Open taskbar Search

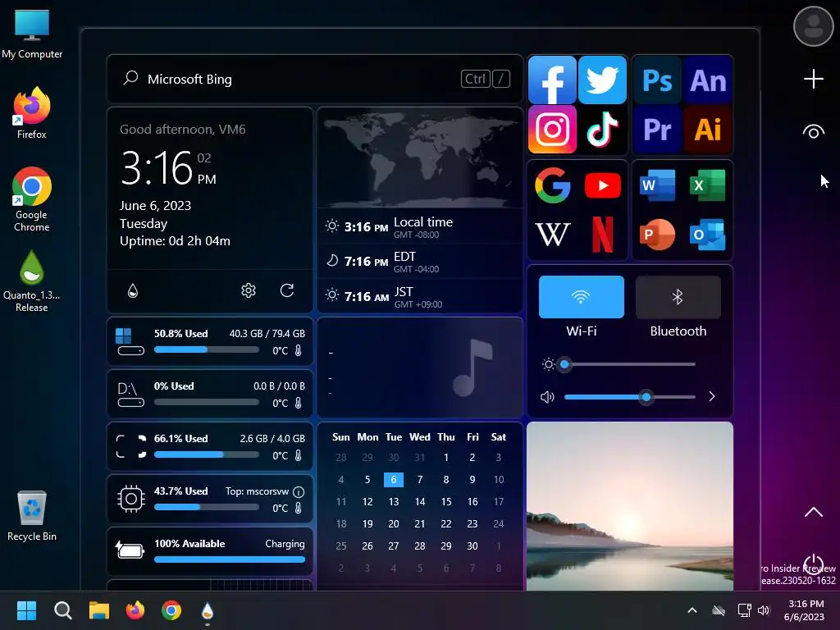pyautogui.click(x=62, y=610)
